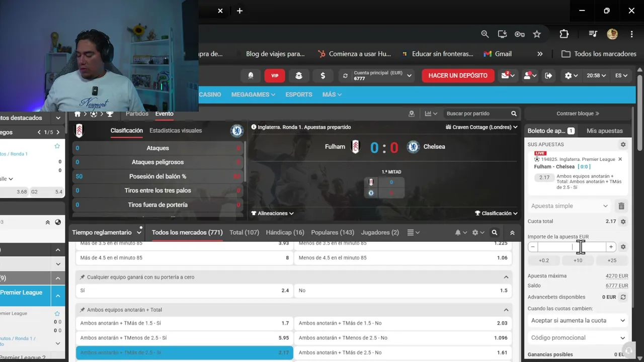Refresh the Advancebets available amount
Viewport: 644px width, 362px height.
pos(623,297)
